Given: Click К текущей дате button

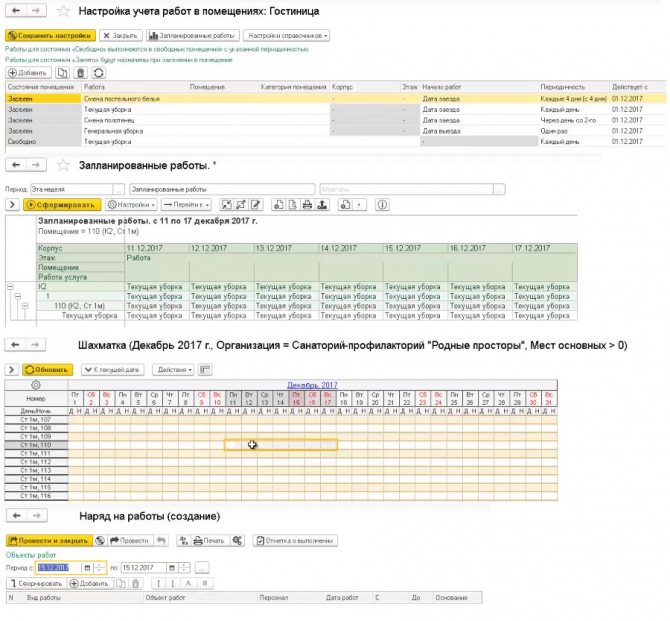Looking at the screenshot, I should pos(112,370).
